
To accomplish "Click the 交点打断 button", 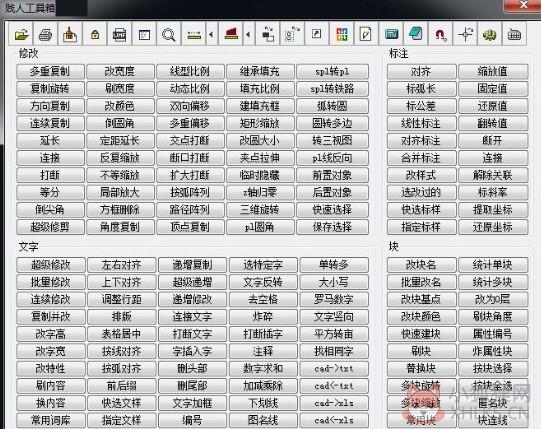I will point(190,140).
